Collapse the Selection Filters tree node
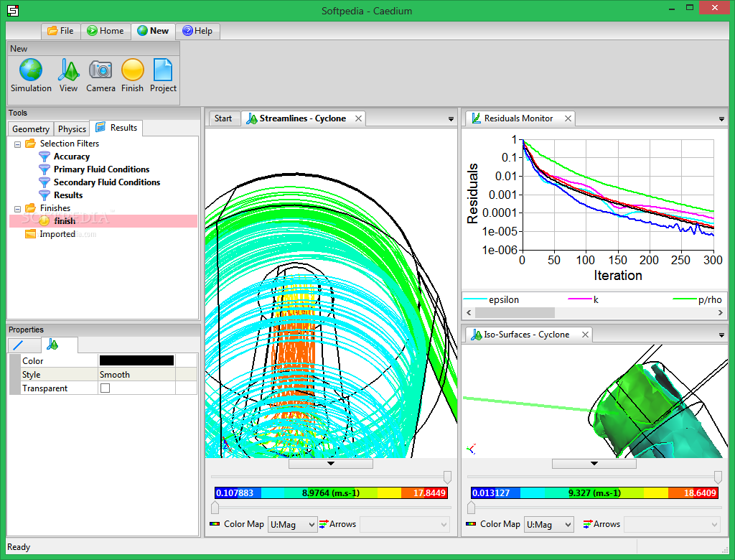The width and height of the screenshot is (735, 560). [17, 144]
